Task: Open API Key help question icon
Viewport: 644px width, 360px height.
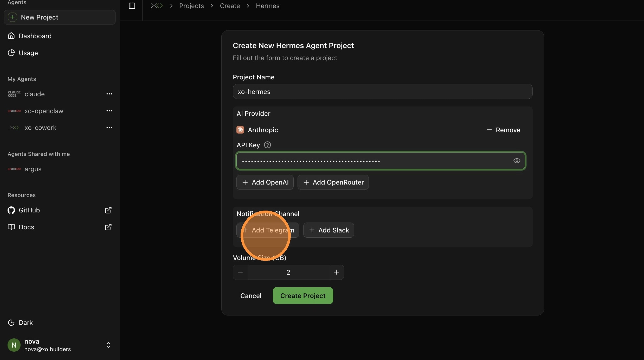Action: (x=267, y=145)
